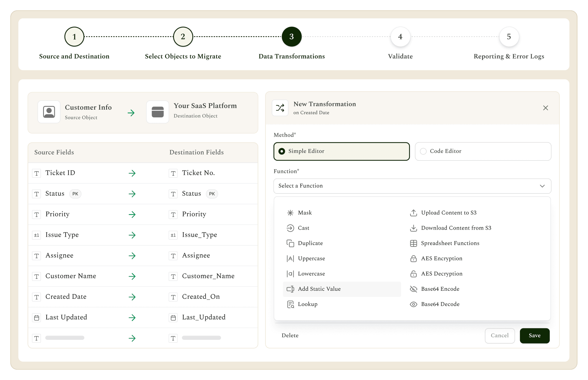
Task: Click the Spreadsheet Functions grid icon
Action: [413, 243]
